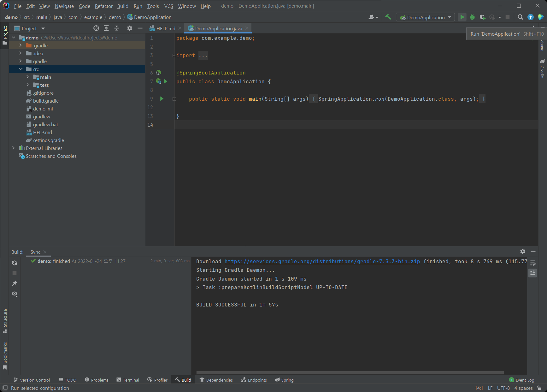Toggle soft-wrap in build output
Image resolution: width=547 pixels, height=392 pixels.
[x=533, y=263]
